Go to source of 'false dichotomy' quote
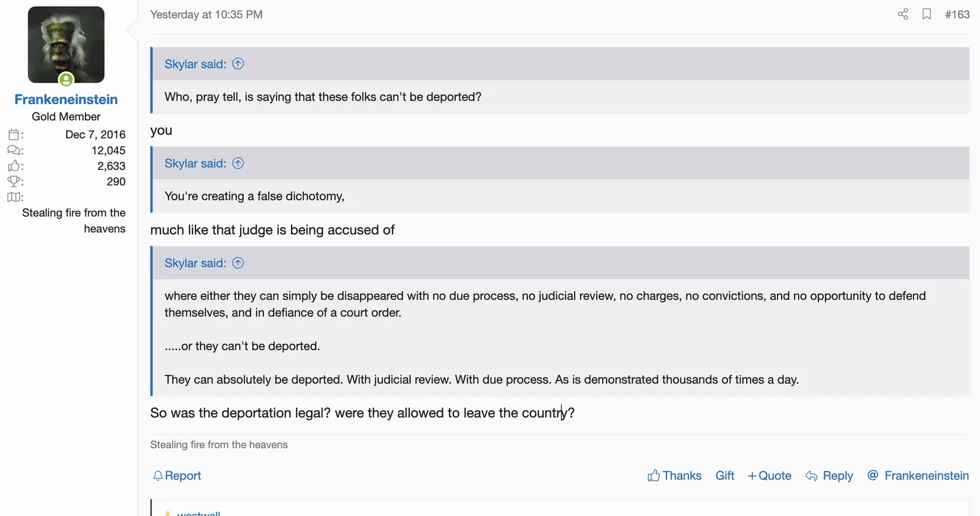Screen dimensions: 980x516 (x=238, y=163)
